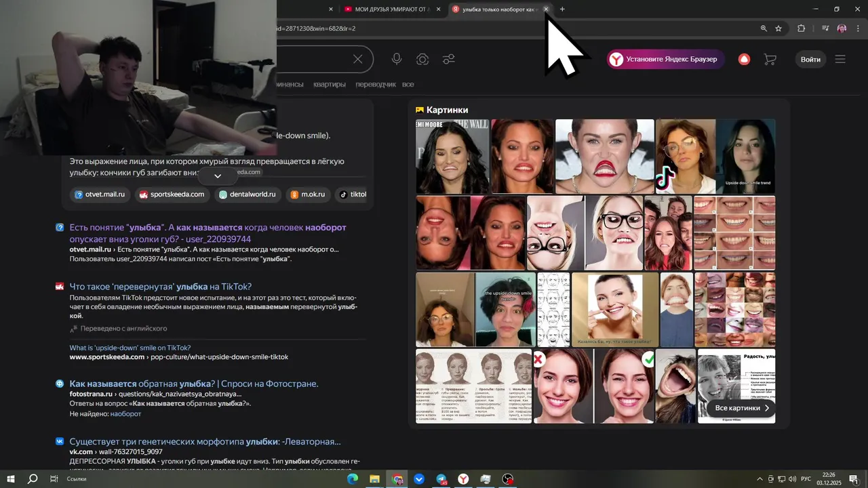The width and height of the screenshot is (868, 488).
Task: Open the m.ok.ru source chip
Action: coord(307,194)
